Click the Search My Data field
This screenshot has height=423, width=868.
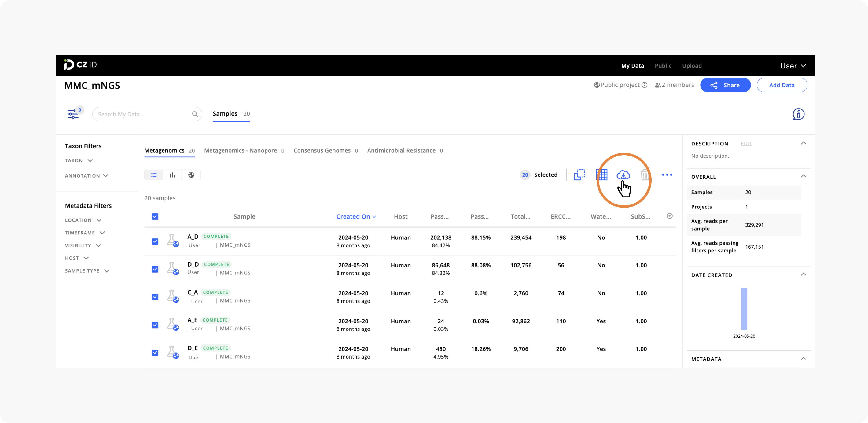pos(147,114)
